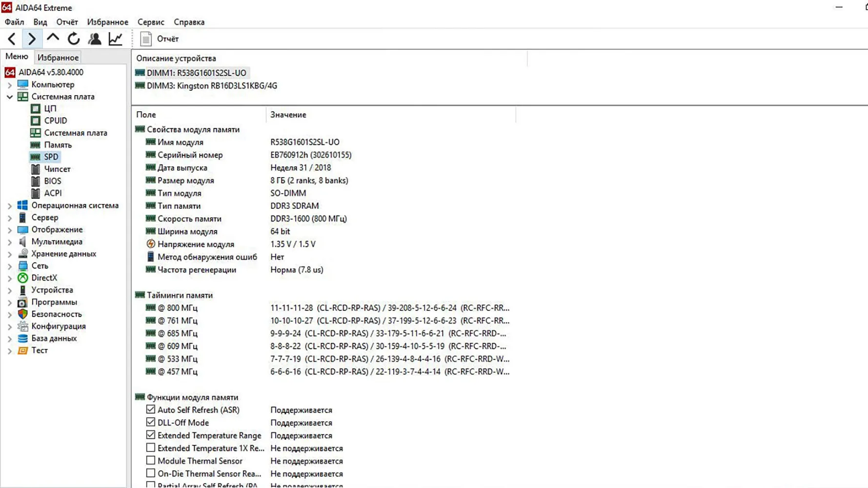Select the Тест benchmark icon
Image resolution: width=868 pixels, height=488 pixels.
23,350
